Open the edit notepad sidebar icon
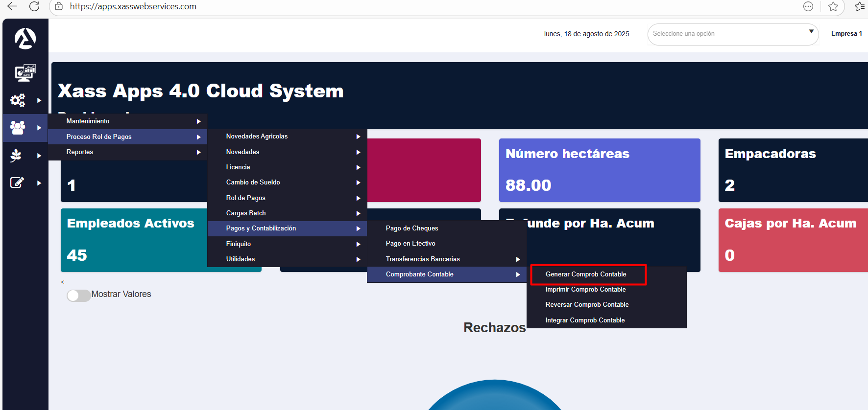Viewport: 868px width, 410px height. 17,182
